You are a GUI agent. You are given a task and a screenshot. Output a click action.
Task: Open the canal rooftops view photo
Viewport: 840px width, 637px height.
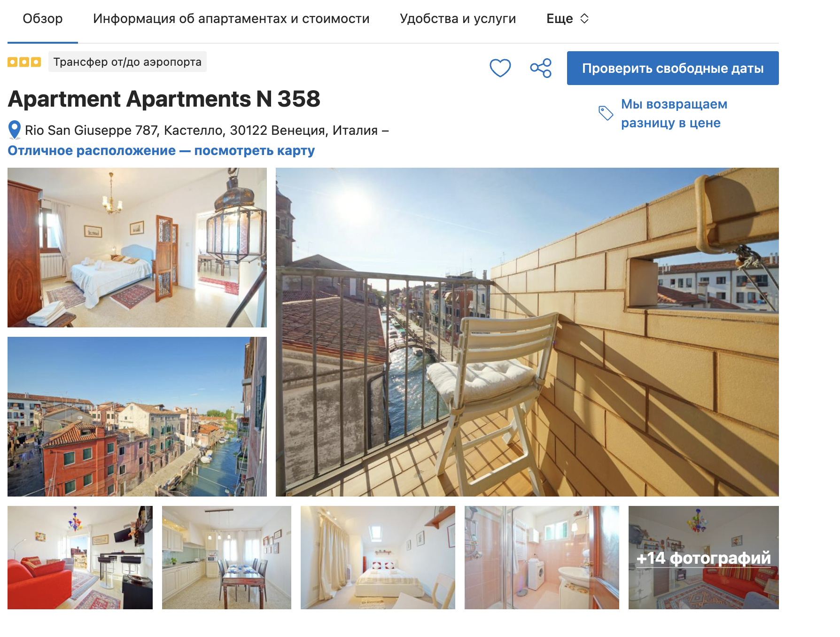pyautogui.click(x=137, y=417)
